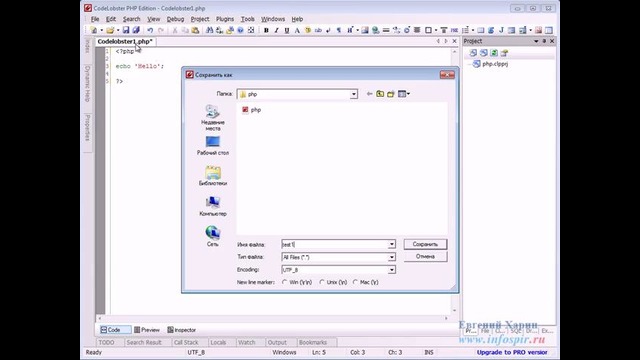Click Upgrade to PRO version link
Image resolution: width=640 pixels, height=360 pixels.
click(512, 352)
